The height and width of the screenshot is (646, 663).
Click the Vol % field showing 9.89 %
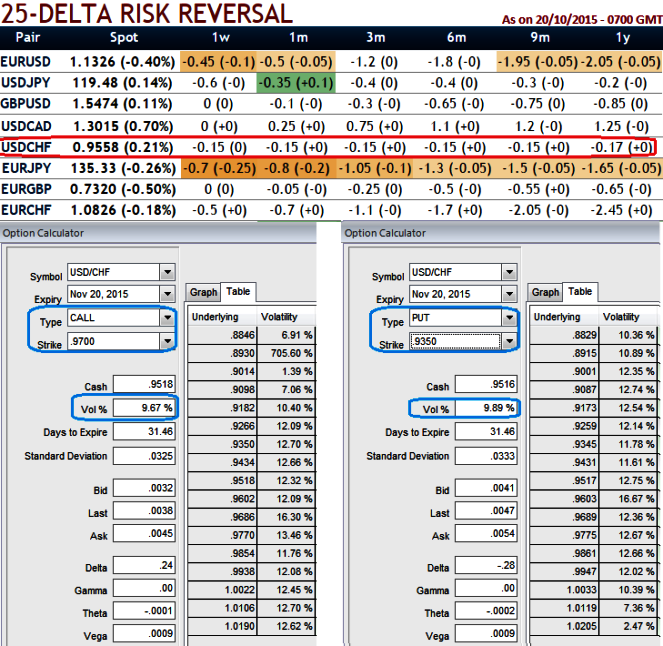pyautogui.click(x=485, y=408)
